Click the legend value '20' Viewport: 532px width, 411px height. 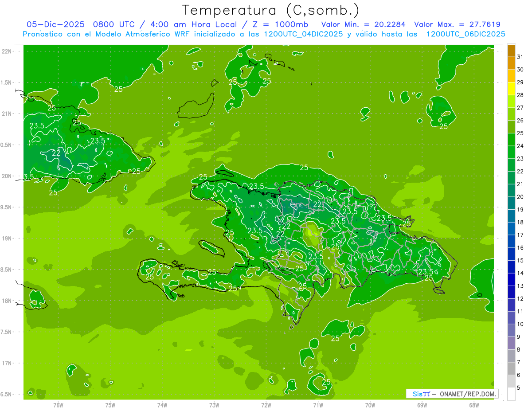point(520,197)
